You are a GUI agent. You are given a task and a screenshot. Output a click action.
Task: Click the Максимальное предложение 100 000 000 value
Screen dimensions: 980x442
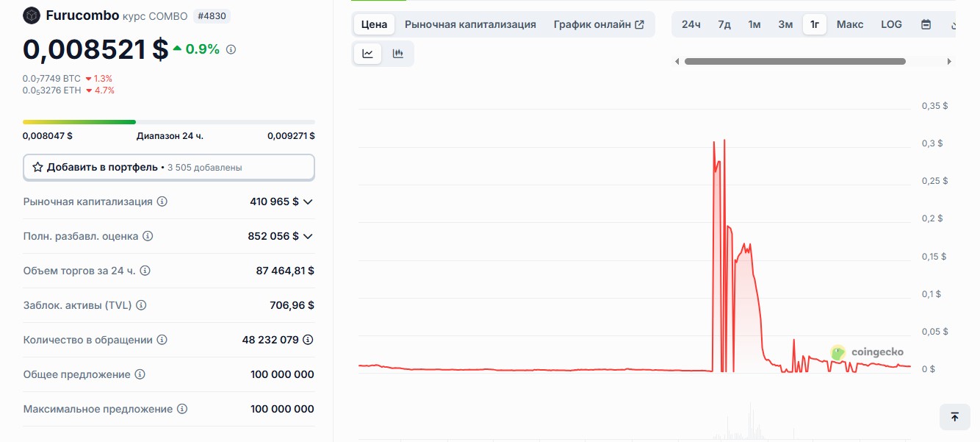(282, 409)
